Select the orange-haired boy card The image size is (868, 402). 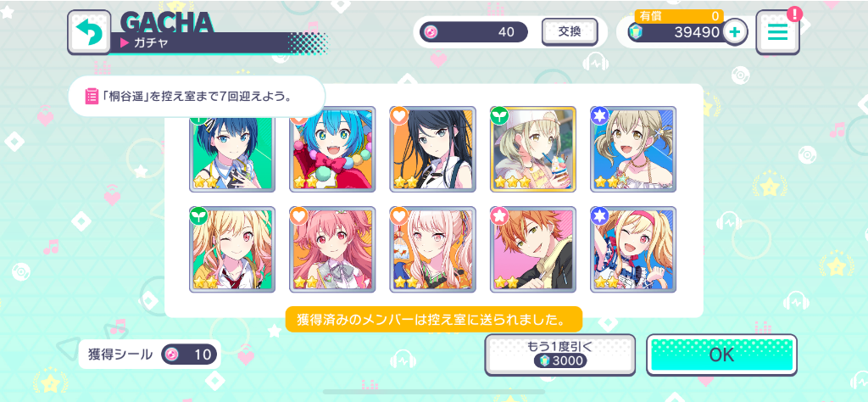click(x=533, y=249)
